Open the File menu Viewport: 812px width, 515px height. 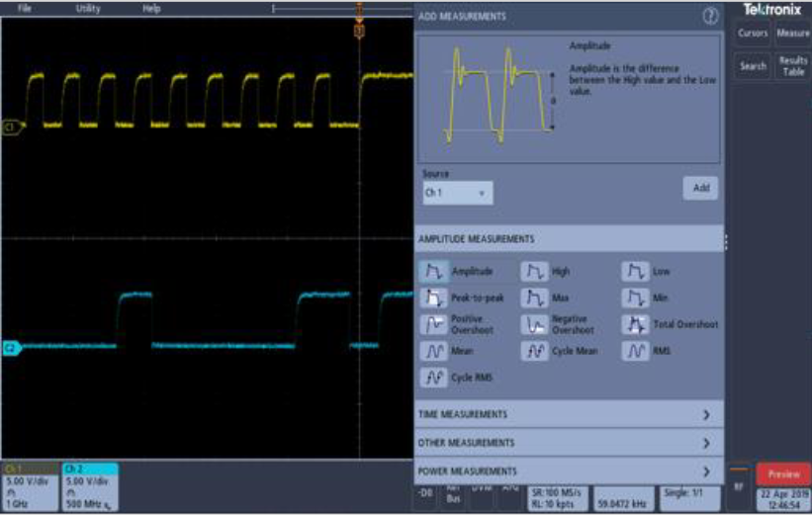[x=24, y=8]
